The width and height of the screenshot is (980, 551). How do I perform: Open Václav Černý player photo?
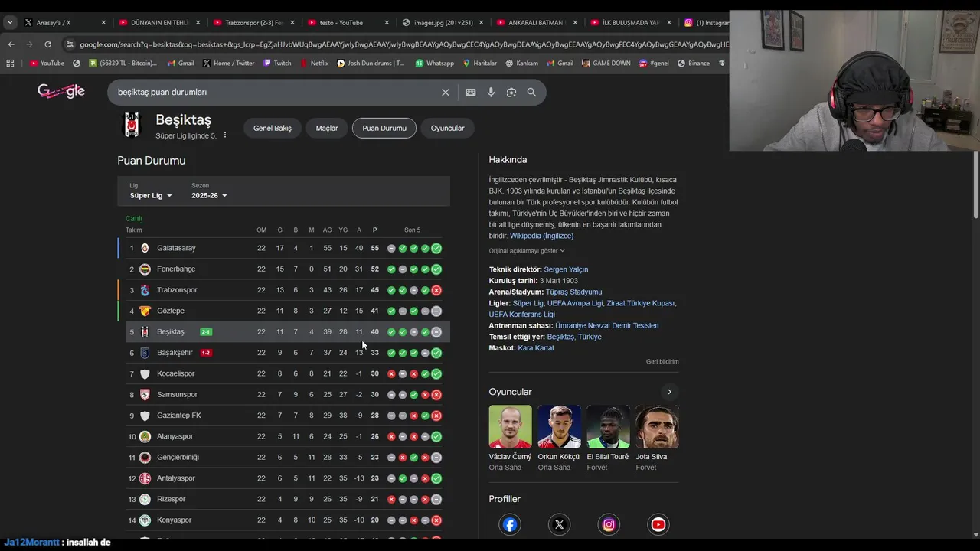510,426
